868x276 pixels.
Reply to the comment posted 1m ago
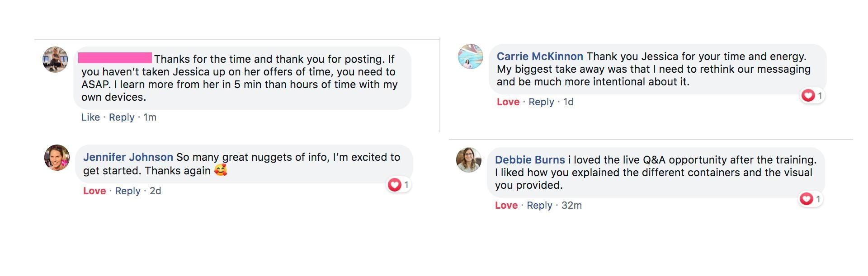tap(122, 117)
